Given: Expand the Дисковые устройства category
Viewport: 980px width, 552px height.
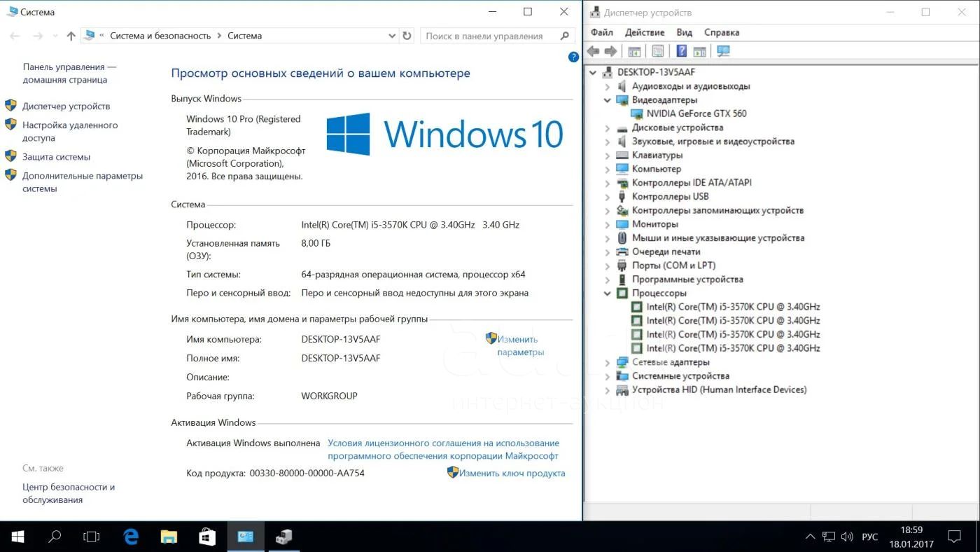Looking at the screenshot, I should [x=608, y=128].
